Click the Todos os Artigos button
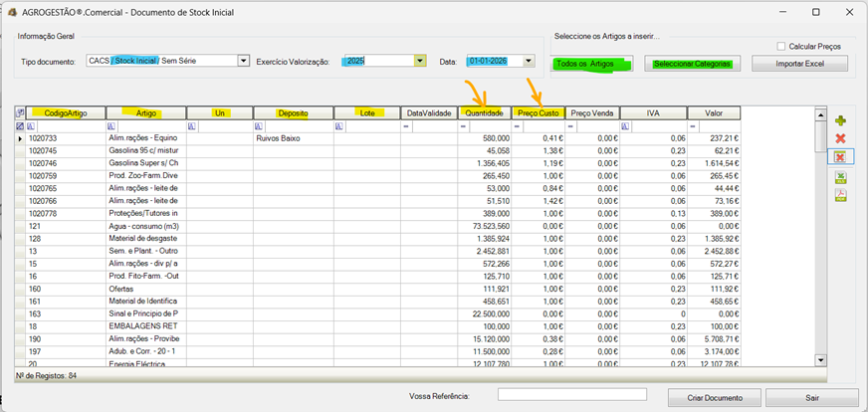Screen dimensions: 868x412 pos(592,64)
